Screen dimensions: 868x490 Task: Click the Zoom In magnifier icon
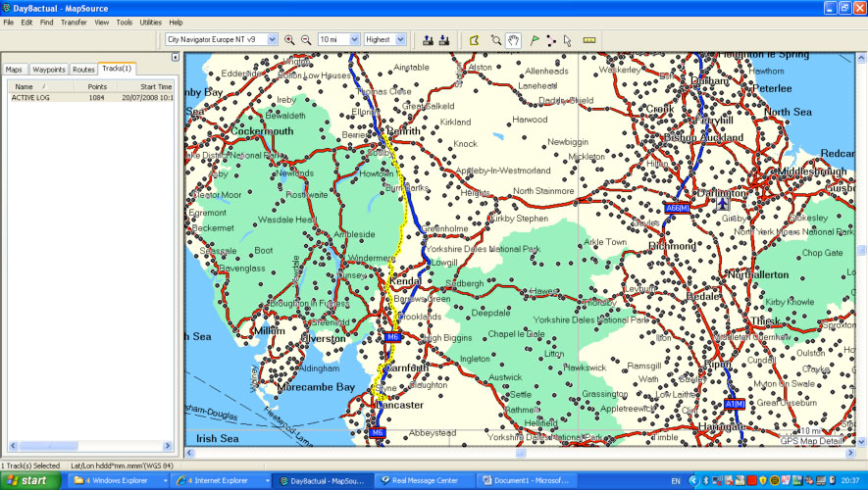point(289,40)
